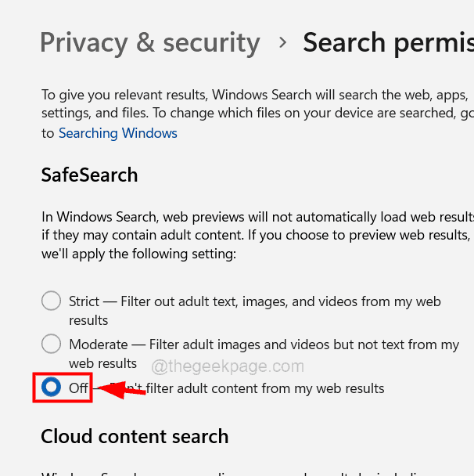
Task: Go back to Privacy & security breadcrumb
Action: tap(149, 42)
